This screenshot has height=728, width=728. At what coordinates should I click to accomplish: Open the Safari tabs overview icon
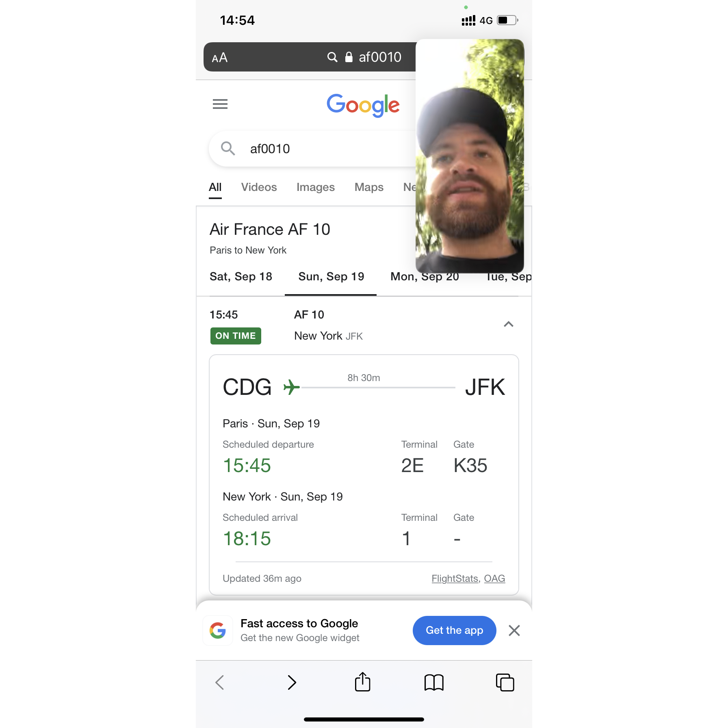(505, 682)
